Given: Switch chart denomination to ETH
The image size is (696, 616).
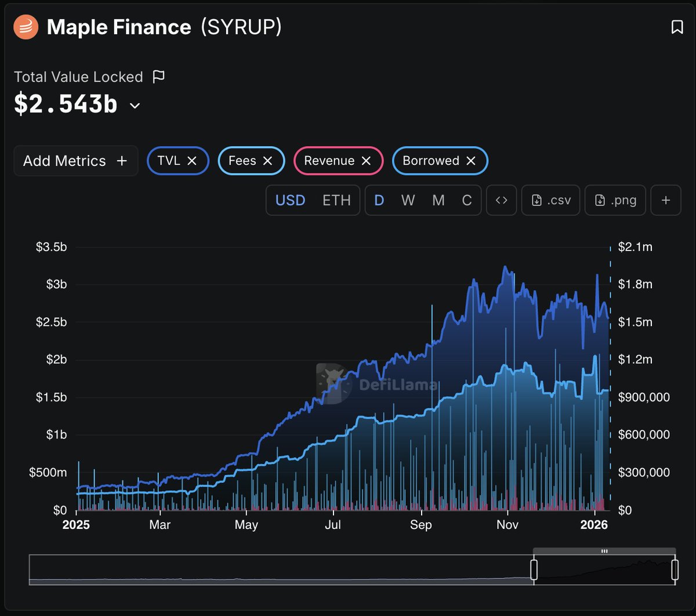Looking at the screenshot, I should (336, 200).
